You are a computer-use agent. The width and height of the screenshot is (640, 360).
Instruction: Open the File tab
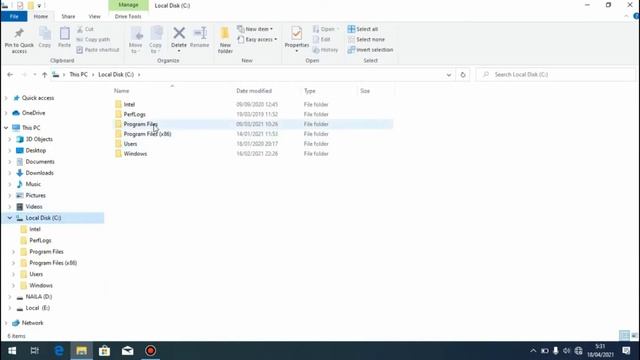tap(14, 16)
